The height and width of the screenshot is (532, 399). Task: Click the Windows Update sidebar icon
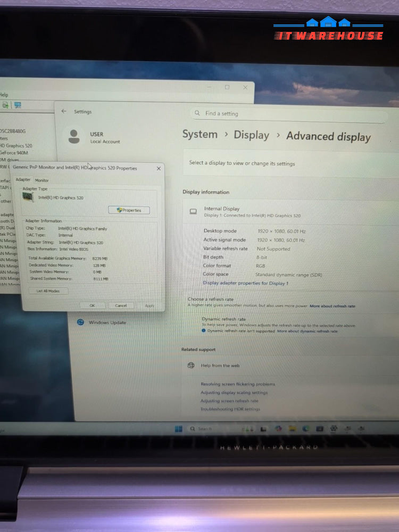coord(80,322)
